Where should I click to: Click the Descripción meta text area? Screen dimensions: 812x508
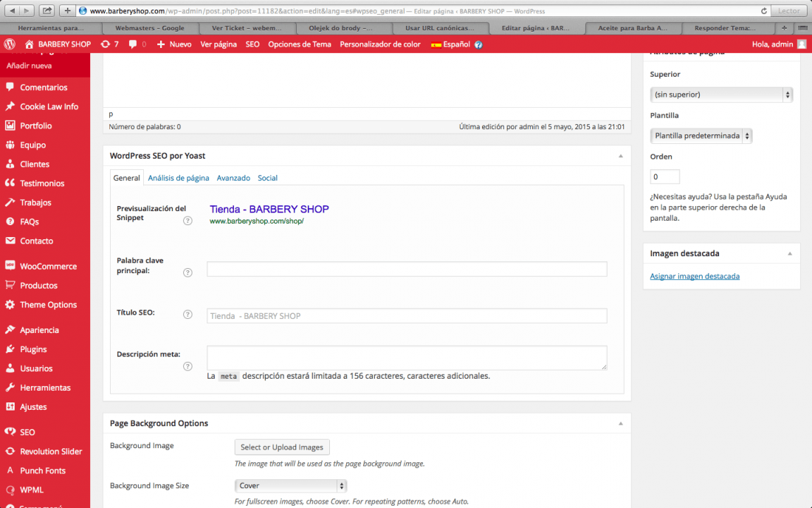[407, 358]
